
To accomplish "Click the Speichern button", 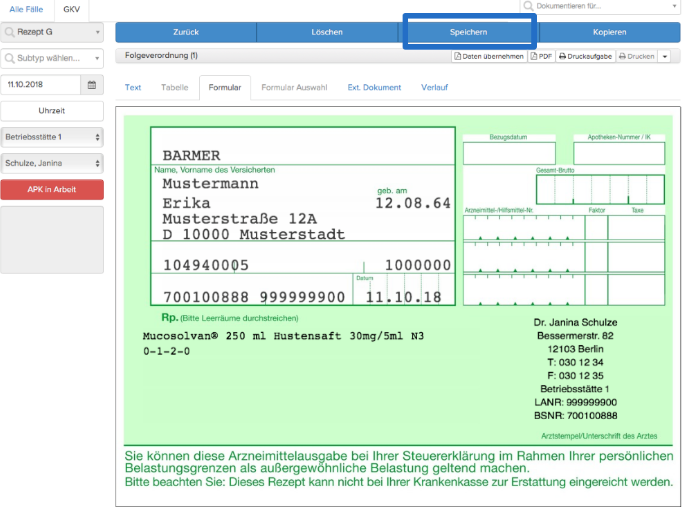I will [x=469, y=32].
